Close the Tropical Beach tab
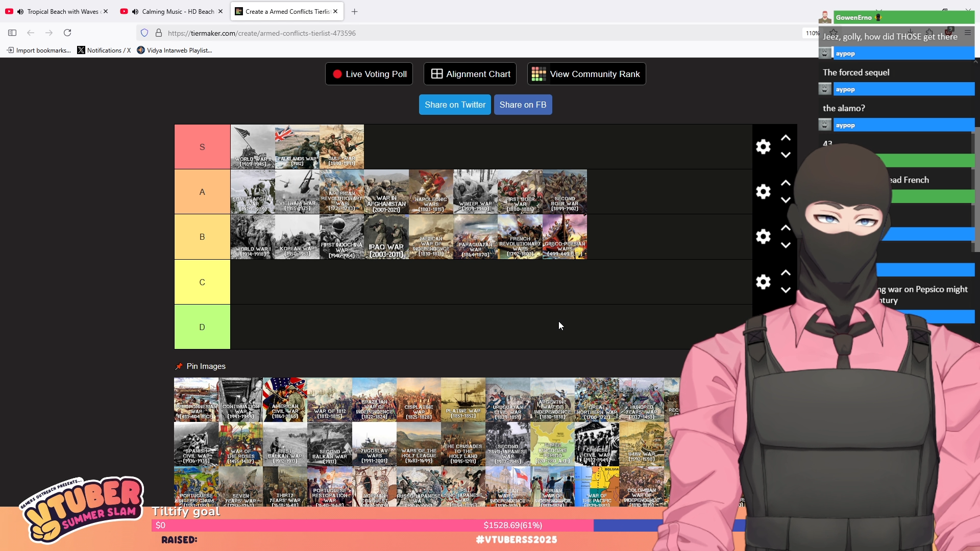The height and width of the screenshot is (551, 980). click(x=106, y=11)
